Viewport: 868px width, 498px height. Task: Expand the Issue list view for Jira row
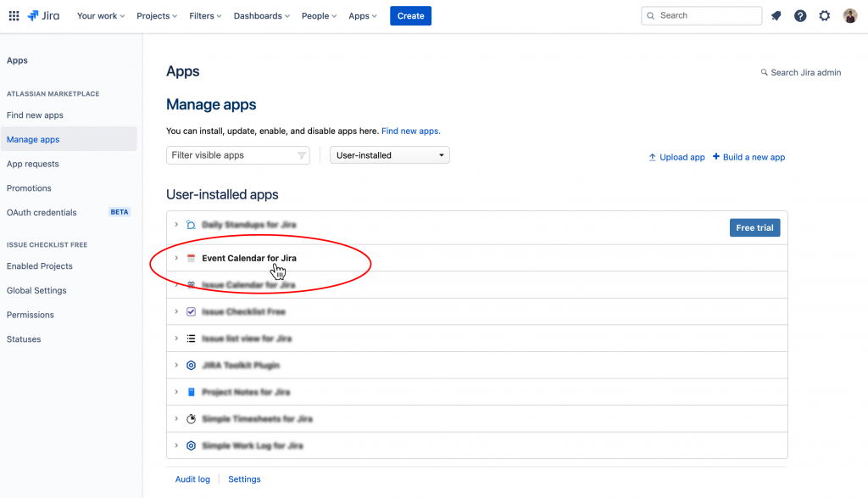[x=176, y=339]
